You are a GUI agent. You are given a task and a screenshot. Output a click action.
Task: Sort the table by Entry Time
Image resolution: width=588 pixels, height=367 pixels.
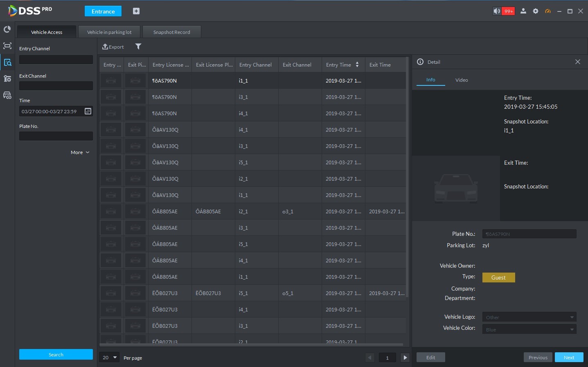click(x=357, y=65)
